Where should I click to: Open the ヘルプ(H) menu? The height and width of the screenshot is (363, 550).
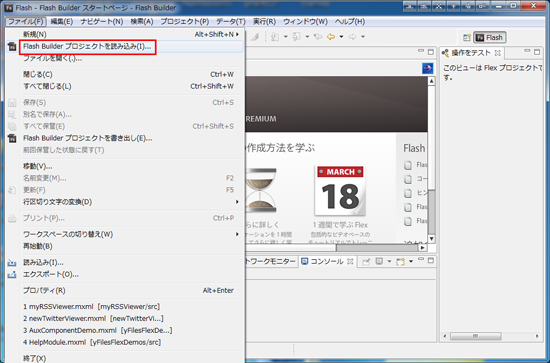click(350, 21)
